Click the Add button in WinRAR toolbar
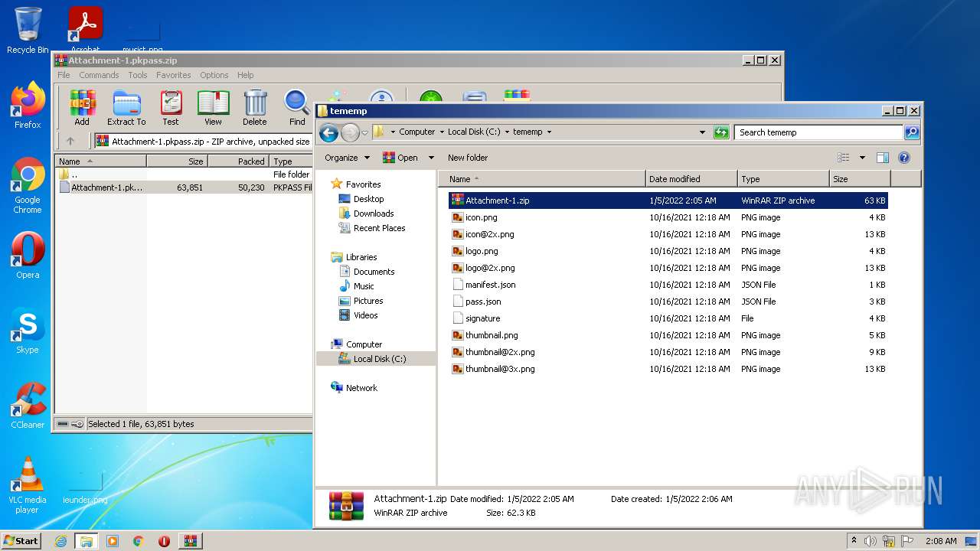980x551 pixels. tap(82, 108)
